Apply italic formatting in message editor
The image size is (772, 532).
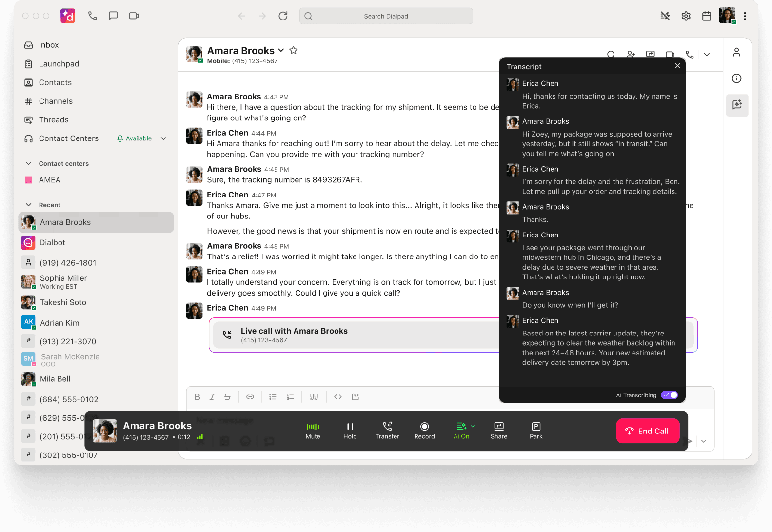(212, 397)
